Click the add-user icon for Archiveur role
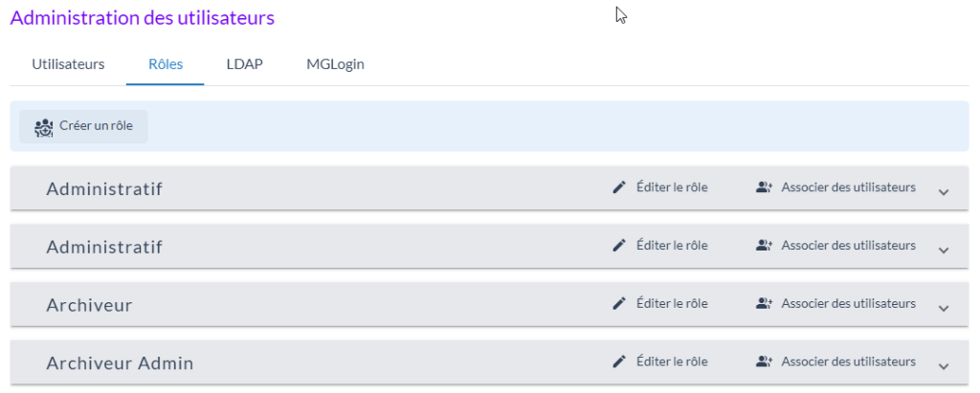980x393 pixels. click(x=764, y=304)
